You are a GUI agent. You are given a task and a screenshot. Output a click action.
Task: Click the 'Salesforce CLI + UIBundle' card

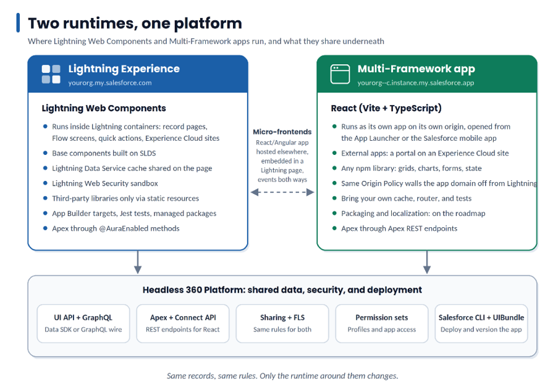pyautogui.click(x=481, y=323)
